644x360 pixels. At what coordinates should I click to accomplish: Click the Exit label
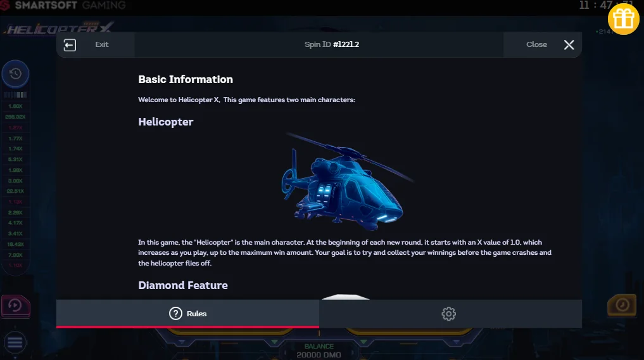[102, 44]
